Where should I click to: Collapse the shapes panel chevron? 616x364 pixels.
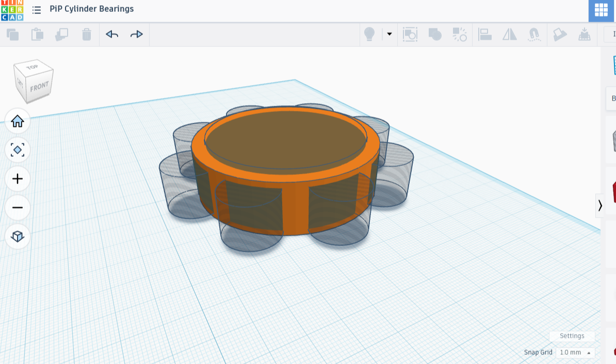point(599,205)
